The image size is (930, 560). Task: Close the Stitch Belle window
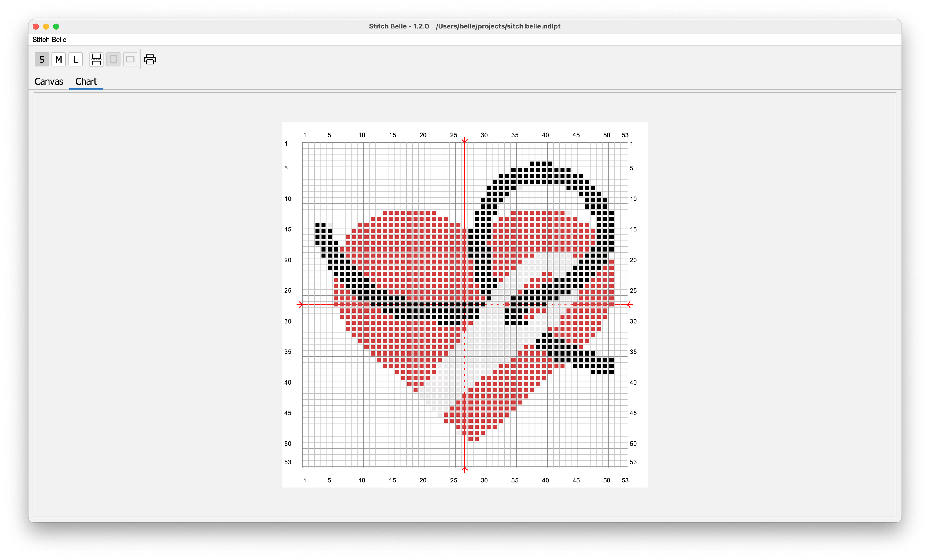pos(36,26)
